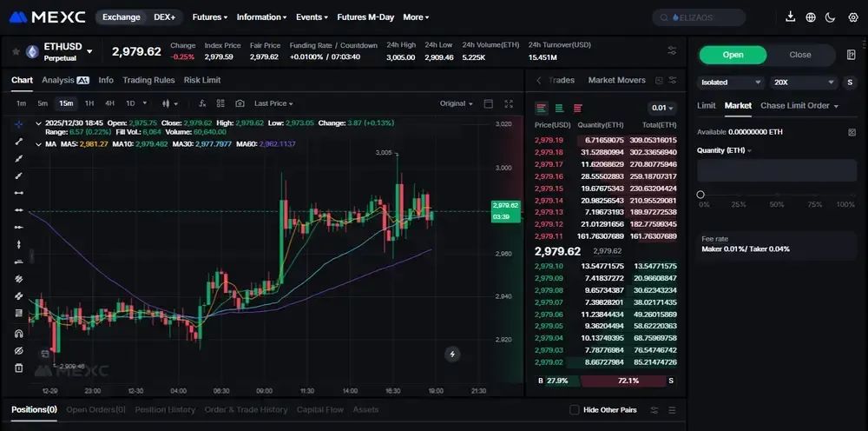The height and width of the screenshot is (431, 868).
Task: Open the indicators fx icon in chart toolbar
Action: coord(202,103)
